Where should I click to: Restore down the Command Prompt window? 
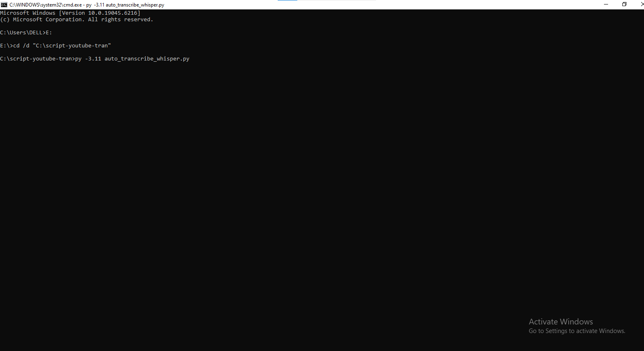(x=624, y=4)
